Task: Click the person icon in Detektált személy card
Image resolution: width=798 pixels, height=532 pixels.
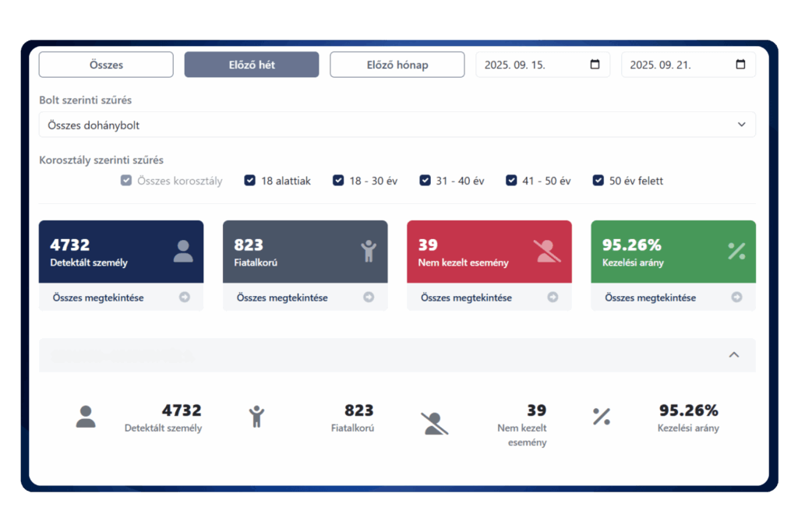Action: tap(183, 251)
